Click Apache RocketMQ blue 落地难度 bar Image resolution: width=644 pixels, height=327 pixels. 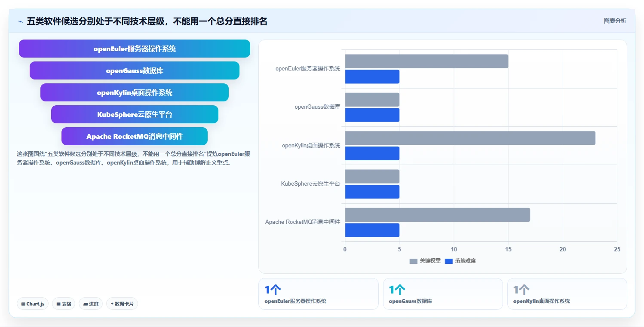point(372,230)
